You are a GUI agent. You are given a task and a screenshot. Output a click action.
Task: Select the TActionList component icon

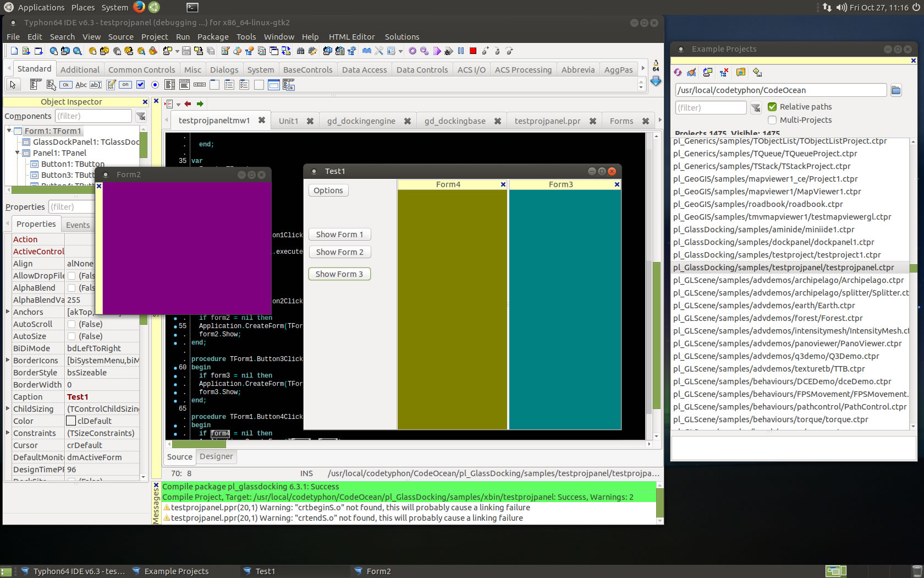(x=289, y=85)
